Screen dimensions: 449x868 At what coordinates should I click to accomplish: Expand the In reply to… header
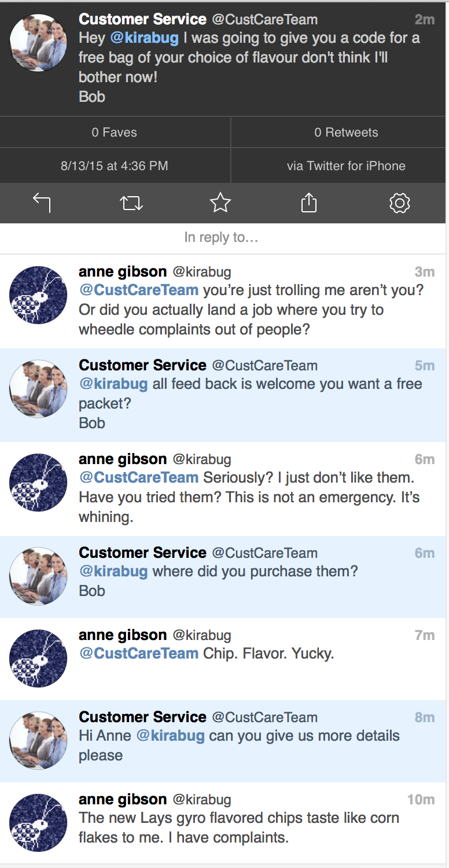[x=221, y=237]
